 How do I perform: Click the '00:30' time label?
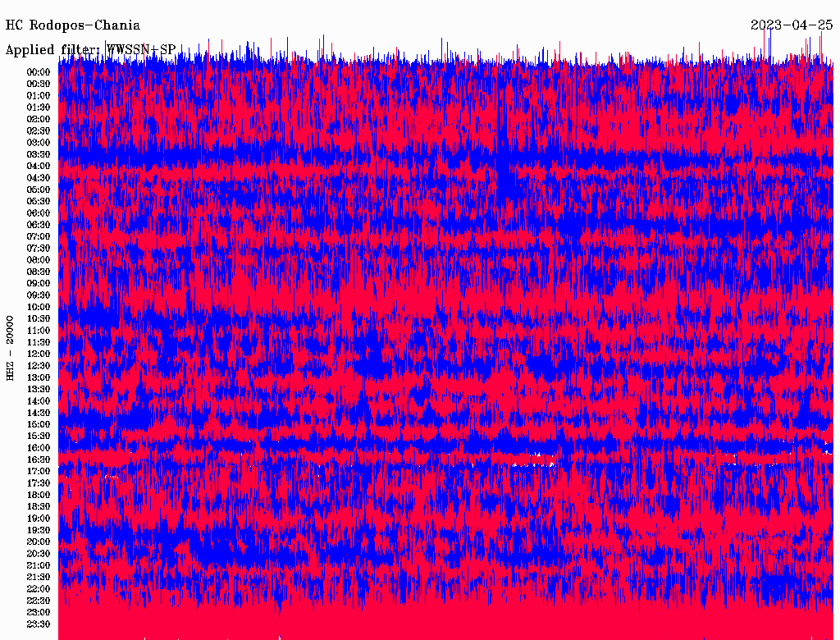[39, 84]
